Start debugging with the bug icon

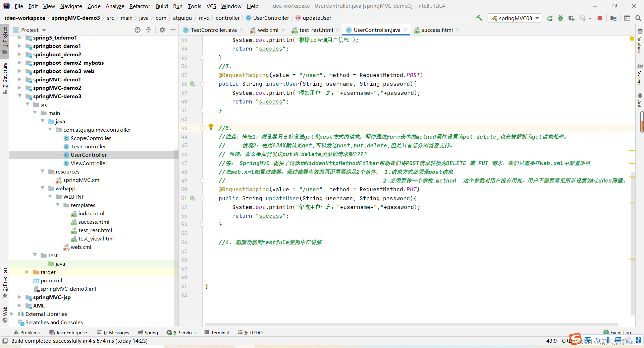coord(560,18)
